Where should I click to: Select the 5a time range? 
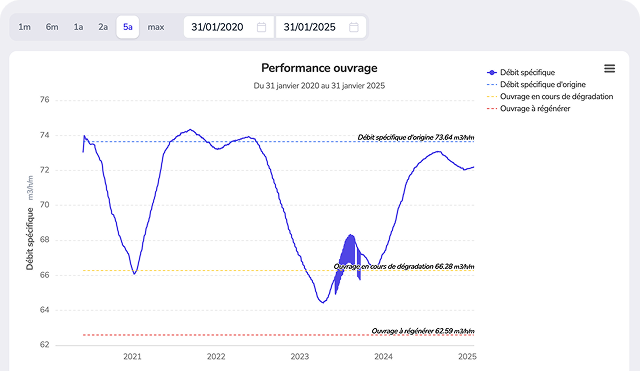[128, 27]
